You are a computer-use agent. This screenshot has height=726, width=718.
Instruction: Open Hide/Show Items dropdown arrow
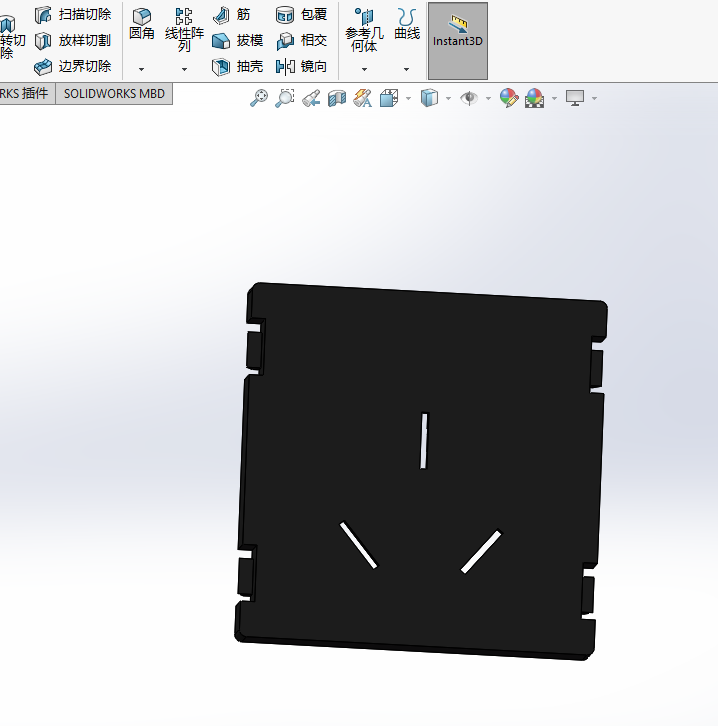click(x=488, y=98)
